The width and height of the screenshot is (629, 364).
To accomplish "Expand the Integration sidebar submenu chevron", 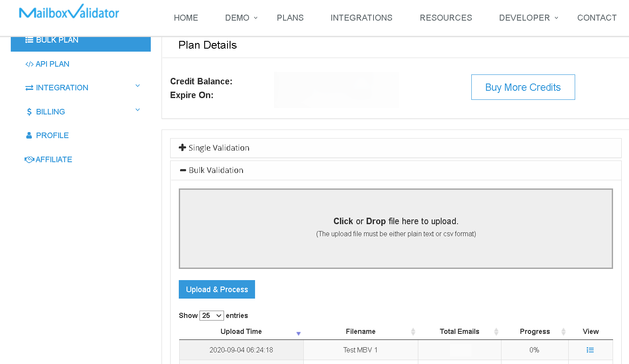I will click(138, 86).
